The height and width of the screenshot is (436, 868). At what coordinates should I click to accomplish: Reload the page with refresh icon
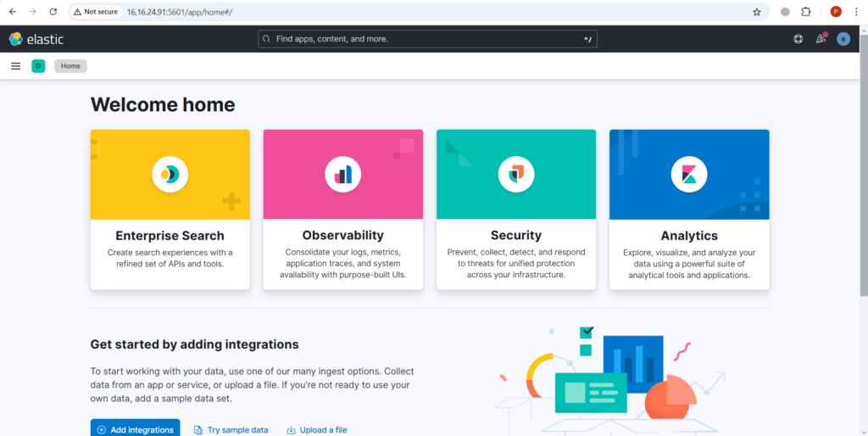[x=53, y=12]
